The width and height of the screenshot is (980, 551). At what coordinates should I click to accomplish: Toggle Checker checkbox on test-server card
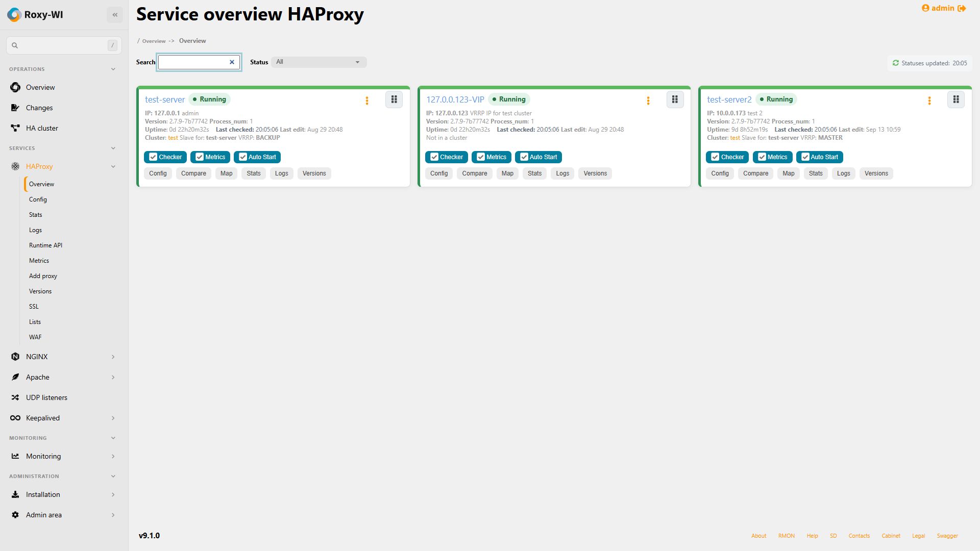tap(153, 157)
